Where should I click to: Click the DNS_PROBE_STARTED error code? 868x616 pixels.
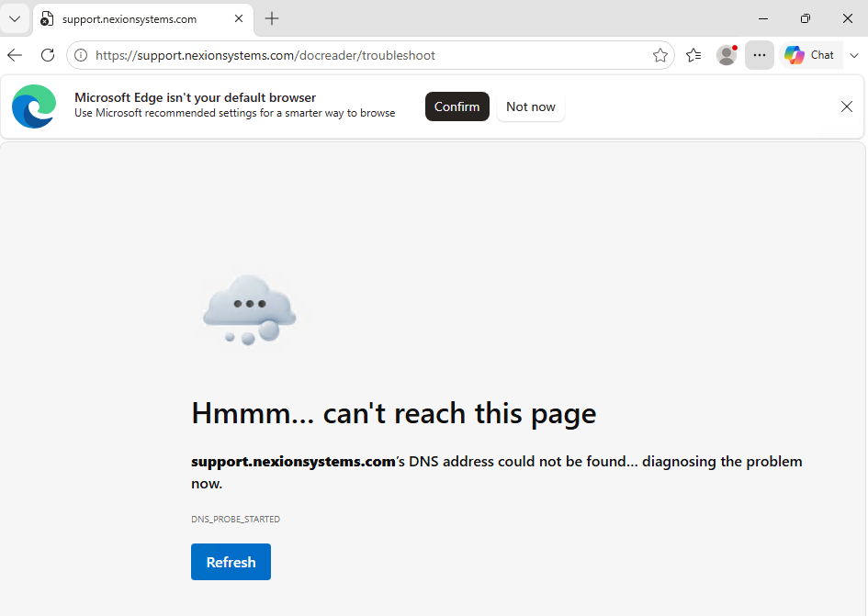[235, 519]
